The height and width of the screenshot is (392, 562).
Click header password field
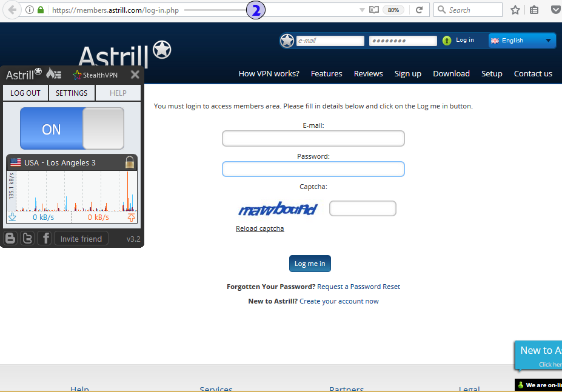coord(403,41)
